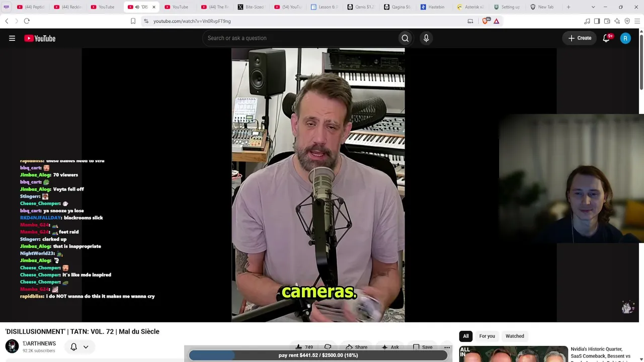Save the video to a playlist
Image resolution: width=644 pixels, height=362 pixels.
pyautogui.click(x=423, y=347)
